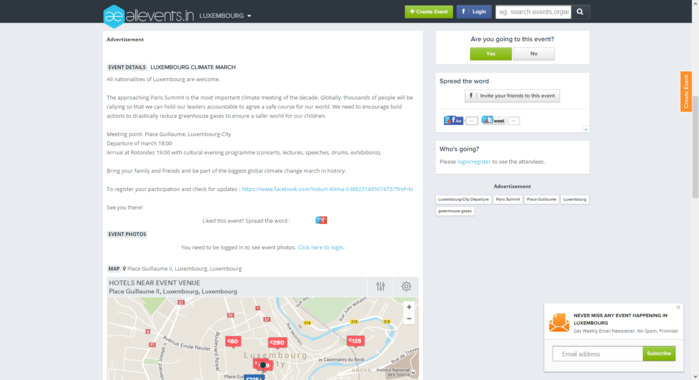The height and width of the screenshot is (380, 699).
Task: Open the Votum-Klima Facebook link
Action: coord(327,189)
